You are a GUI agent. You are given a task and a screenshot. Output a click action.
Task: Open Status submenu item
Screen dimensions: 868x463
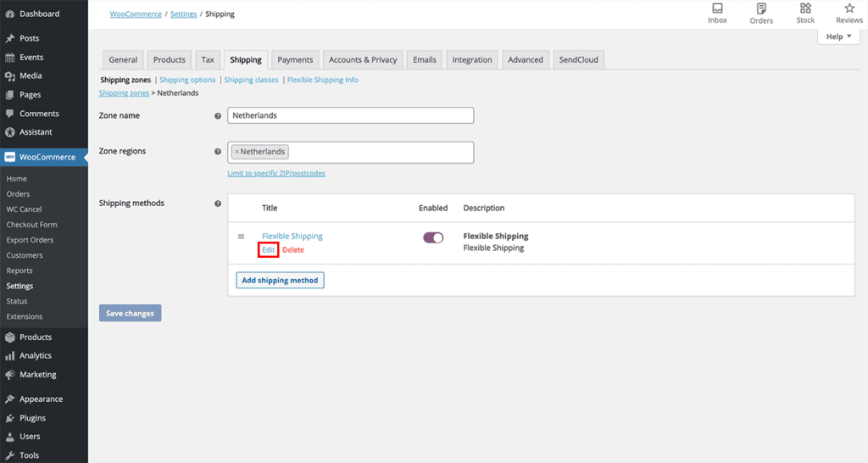[17, 301]
